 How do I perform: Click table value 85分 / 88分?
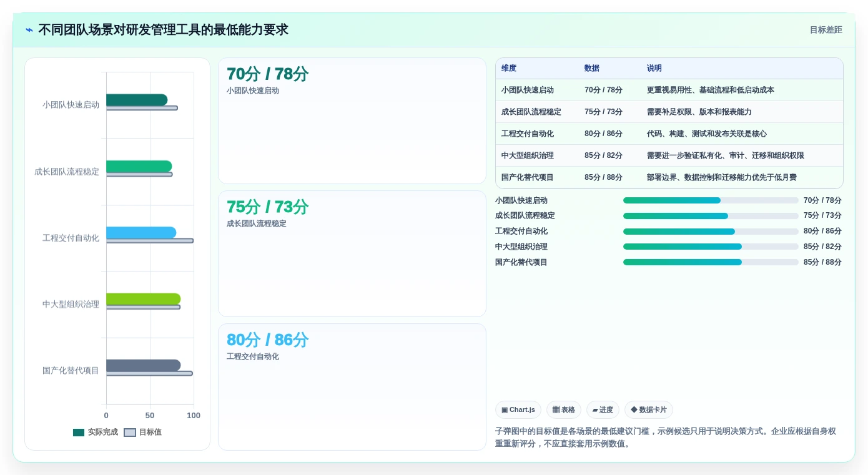tap(603, 177)
